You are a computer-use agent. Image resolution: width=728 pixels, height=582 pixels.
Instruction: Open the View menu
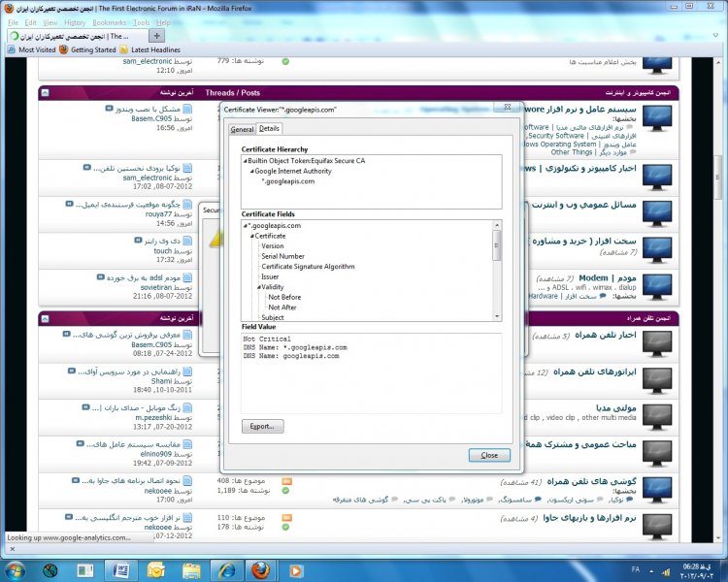[50, 22]
